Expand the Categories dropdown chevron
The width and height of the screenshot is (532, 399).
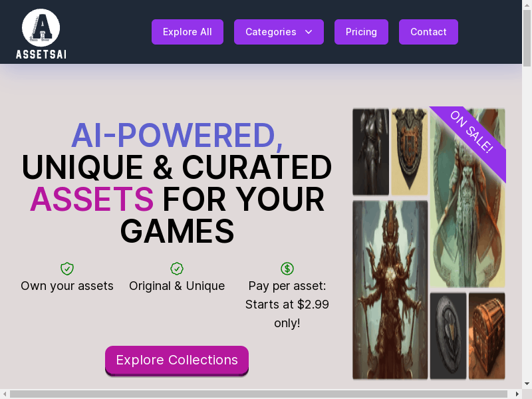309,32
